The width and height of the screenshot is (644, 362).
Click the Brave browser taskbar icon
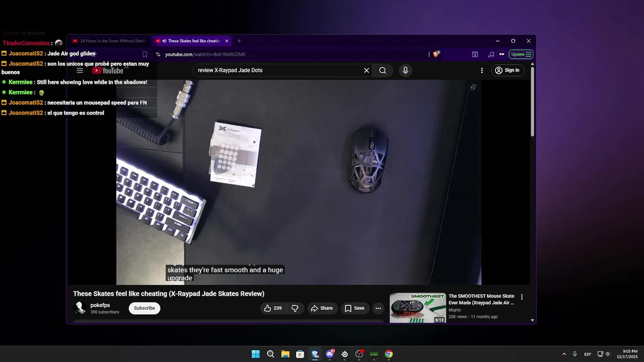(315, 354)
